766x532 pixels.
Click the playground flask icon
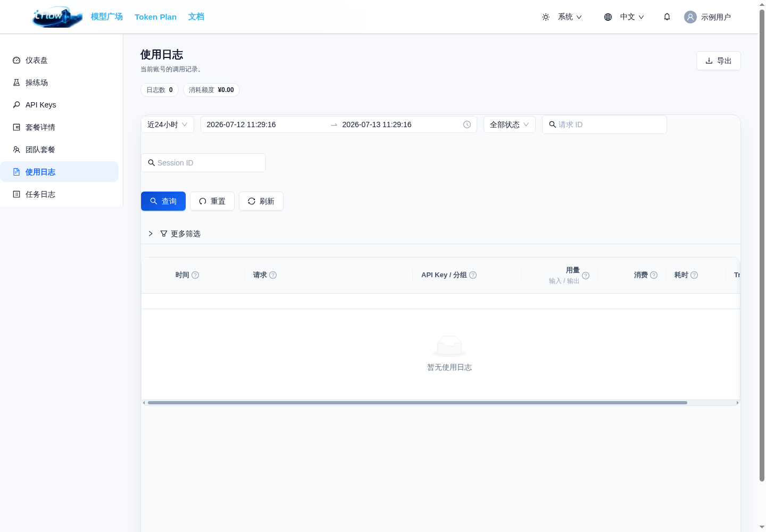16,82
